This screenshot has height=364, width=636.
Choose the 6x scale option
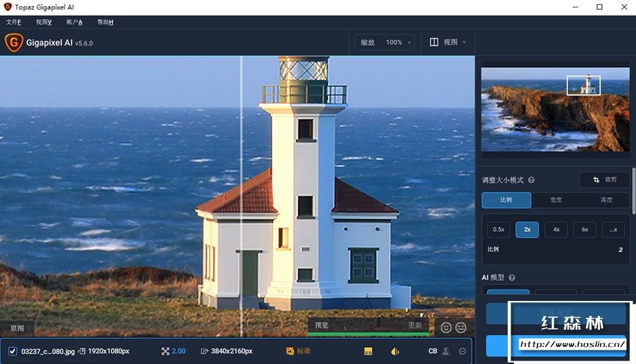585,230
